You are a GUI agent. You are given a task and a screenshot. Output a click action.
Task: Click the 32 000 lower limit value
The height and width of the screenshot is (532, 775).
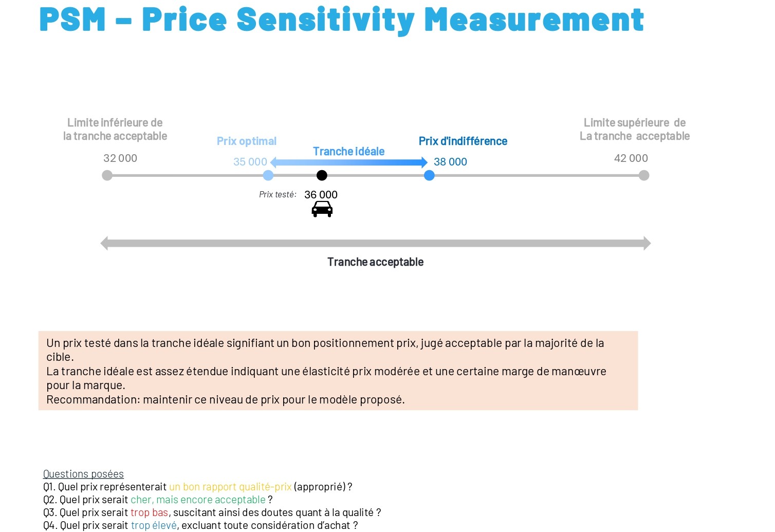coord(120,158)
